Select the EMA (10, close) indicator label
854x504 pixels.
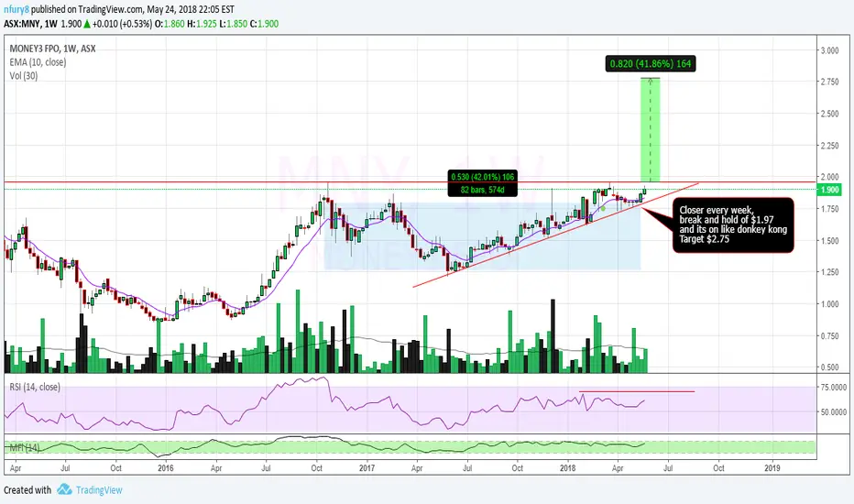(38, 62)
